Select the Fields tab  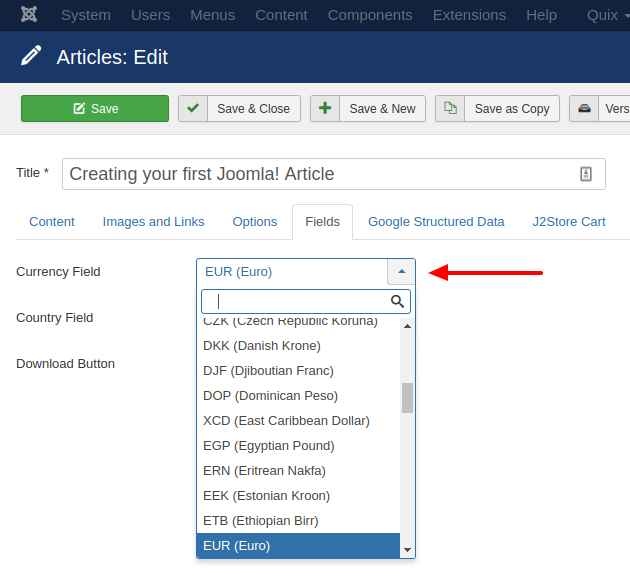tap(322, 221)
